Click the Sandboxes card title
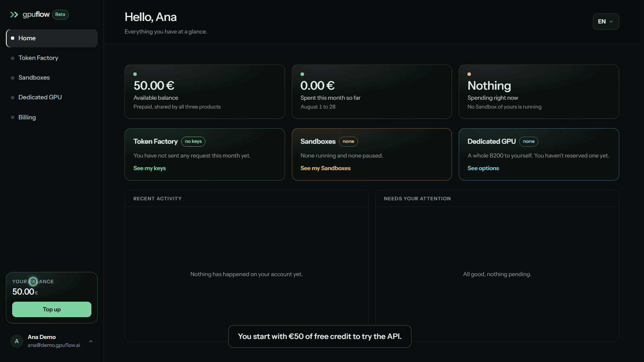The height and width of the screenshot is (362, 644). (318, 142)
